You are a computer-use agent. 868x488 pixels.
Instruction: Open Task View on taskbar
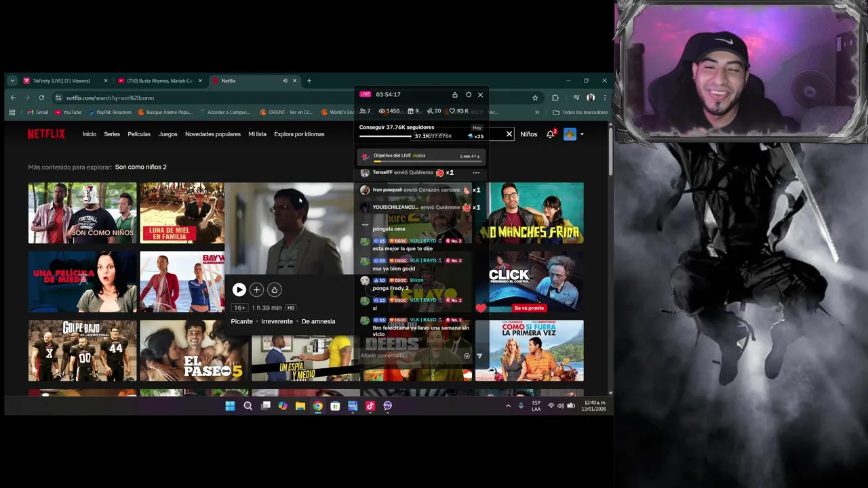pos(265,406)
